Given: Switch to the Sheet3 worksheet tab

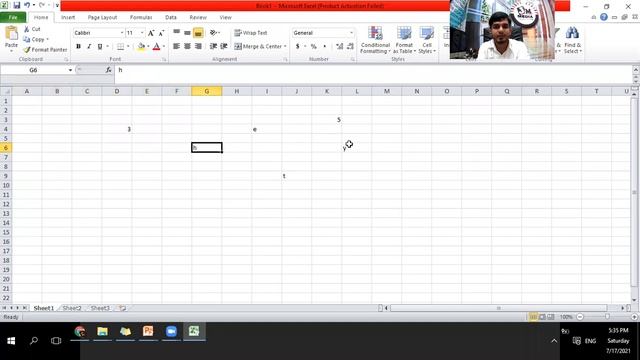Looking at the screenshot, I should 100,308.
